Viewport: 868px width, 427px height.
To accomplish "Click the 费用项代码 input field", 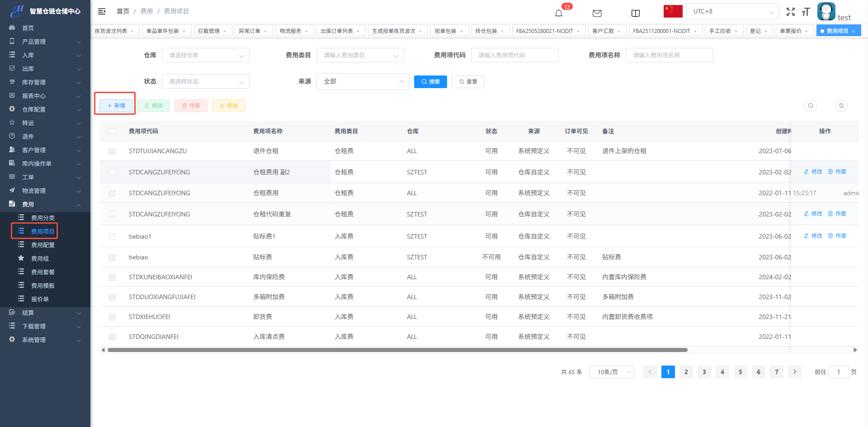I will pyautogui.click(x=514, y=55).
